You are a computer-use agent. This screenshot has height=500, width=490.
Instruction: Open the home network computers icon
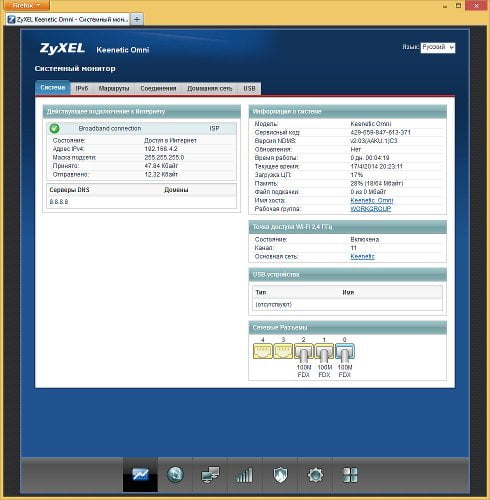(x=210, y=474)
